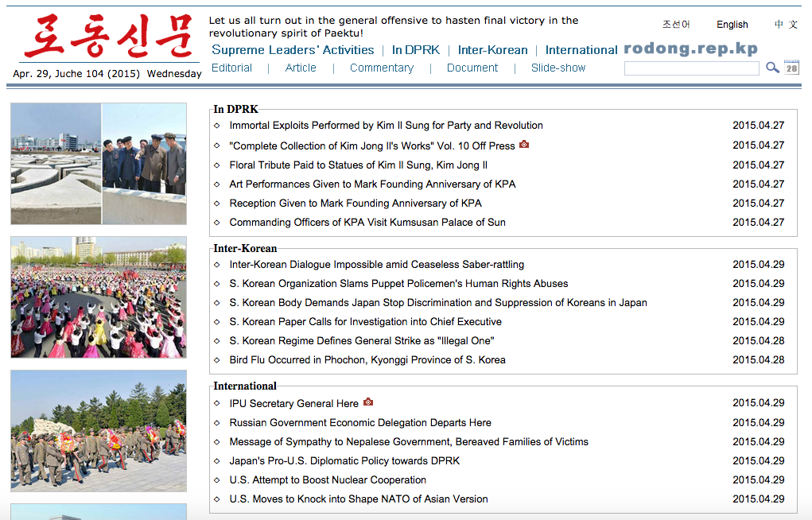Click the search text input field

pyautogui.click(x=691, y=68)
